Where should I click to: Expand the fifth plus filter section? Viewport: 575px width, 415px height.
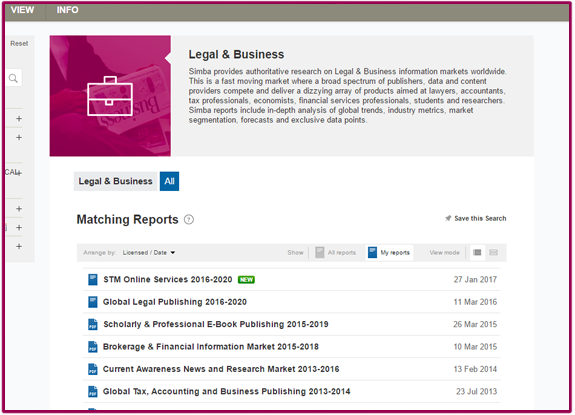click(x=19, y=228)
